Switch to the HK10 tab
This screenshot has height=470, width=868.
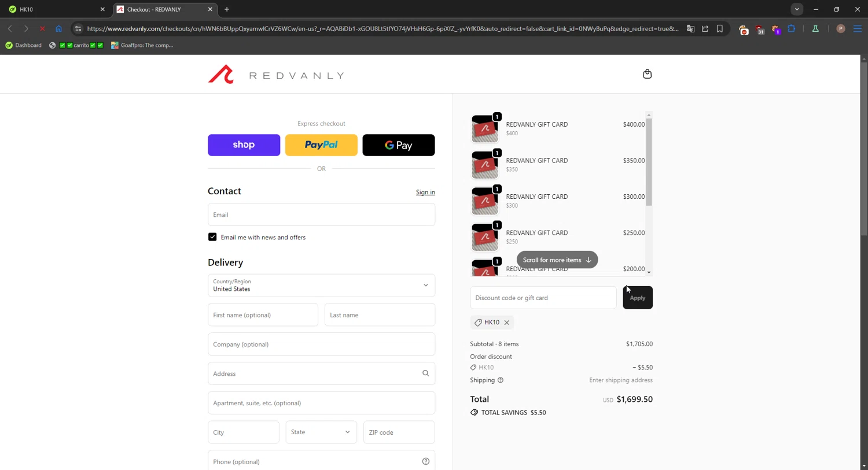[56, 9]
